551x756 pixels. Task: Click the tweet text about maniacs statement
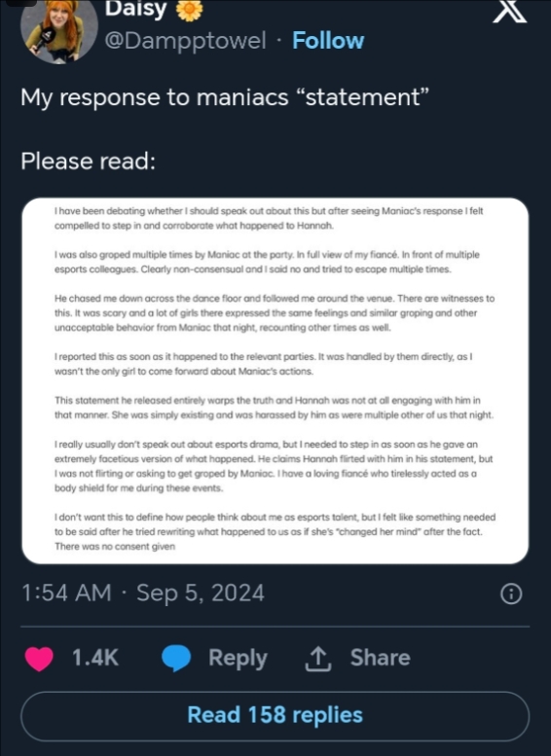pos(225,97)
